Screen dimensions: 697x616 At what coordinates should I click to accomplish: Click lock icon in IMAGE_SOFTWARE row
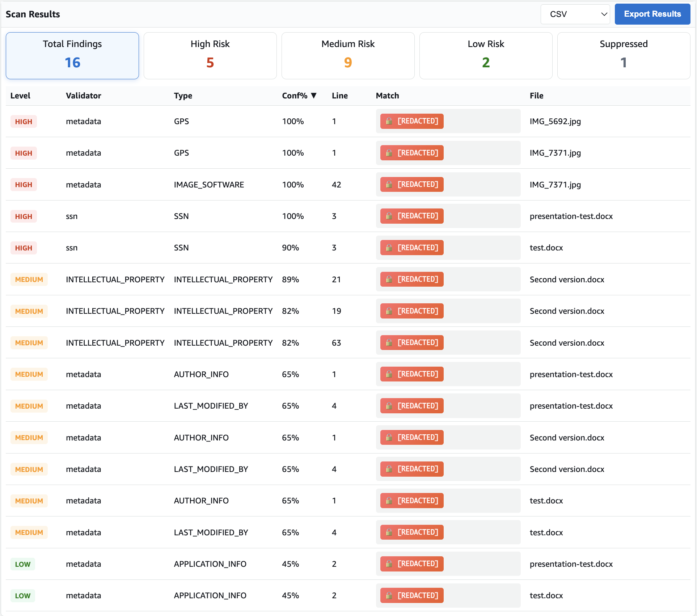(389, 185)
